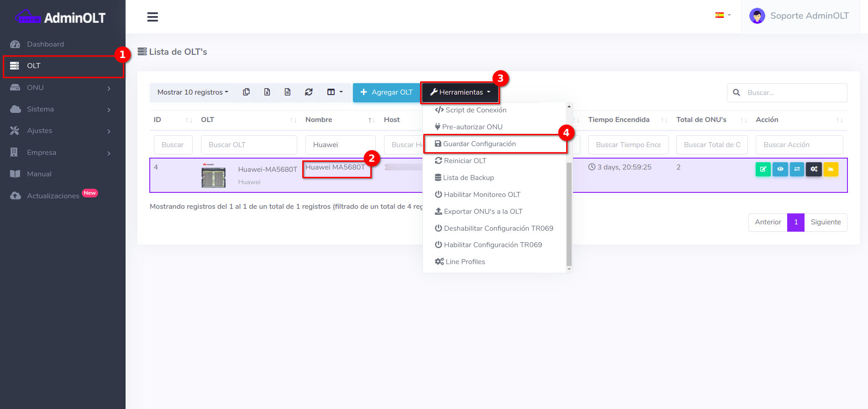Image resolution: width=868 pixels, height=409 pixels.
Task: Refresh the table with the reload icon
Action: pos(309,92)
